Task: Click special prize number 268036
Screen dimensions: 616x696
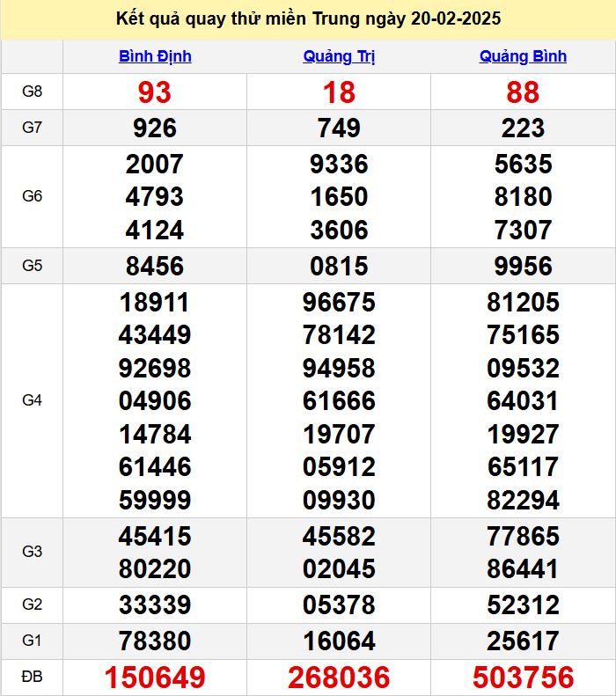Action: [x=339, y=678]
